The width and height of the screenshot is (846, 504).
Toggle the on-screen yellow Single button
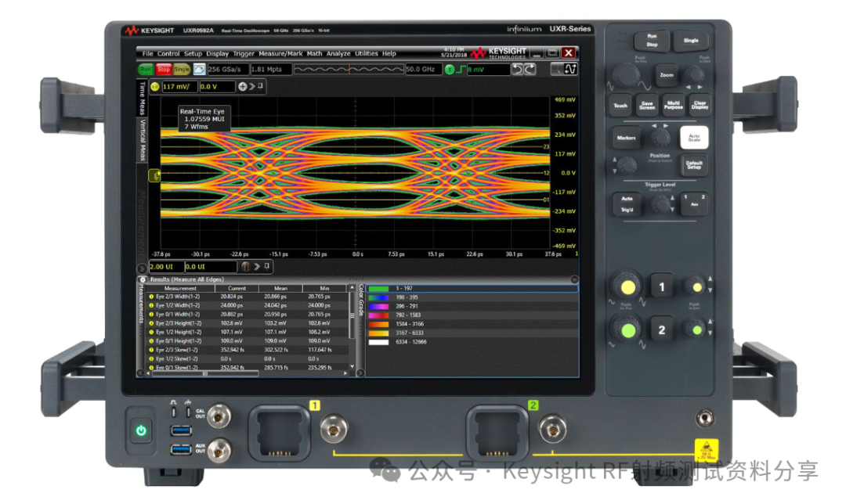(181, 70)
